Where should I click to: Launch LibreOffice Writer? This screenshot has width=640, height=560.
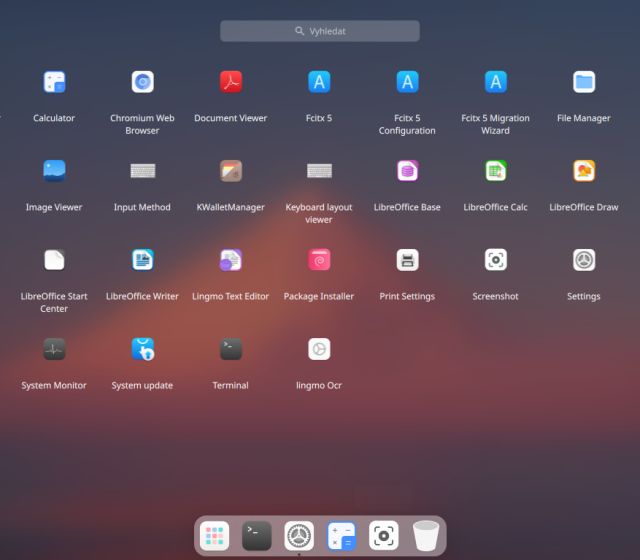tap(142, 260)
